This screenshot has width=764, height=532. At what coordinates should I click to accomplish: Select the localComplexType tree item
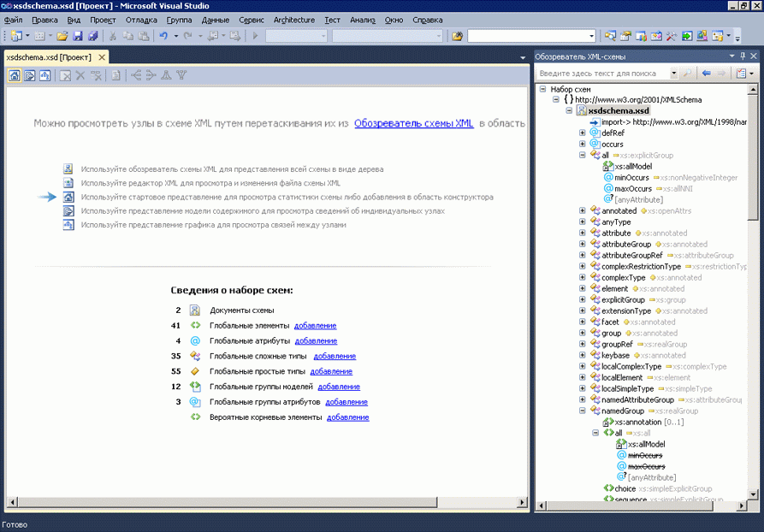[x=631, y=366]
